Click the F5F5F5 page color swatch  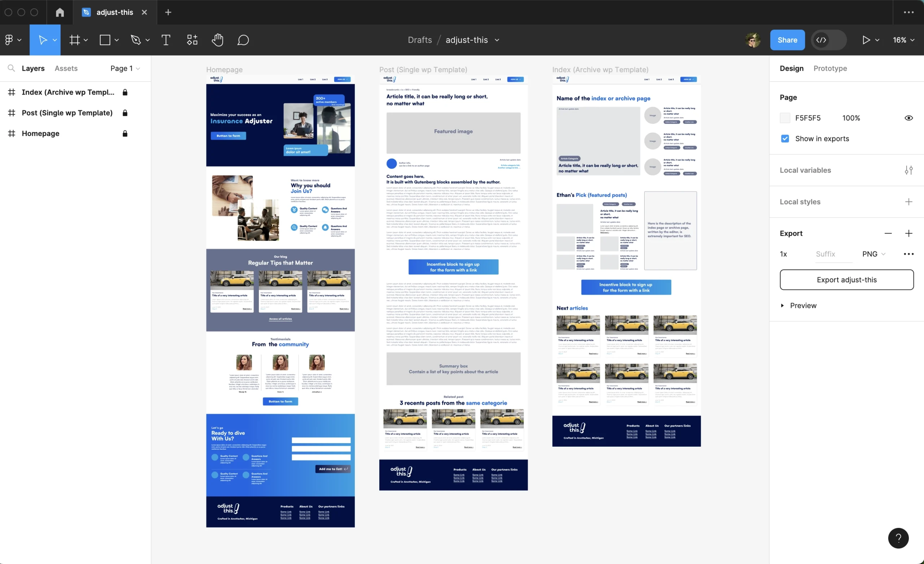[x=785, y=118]
